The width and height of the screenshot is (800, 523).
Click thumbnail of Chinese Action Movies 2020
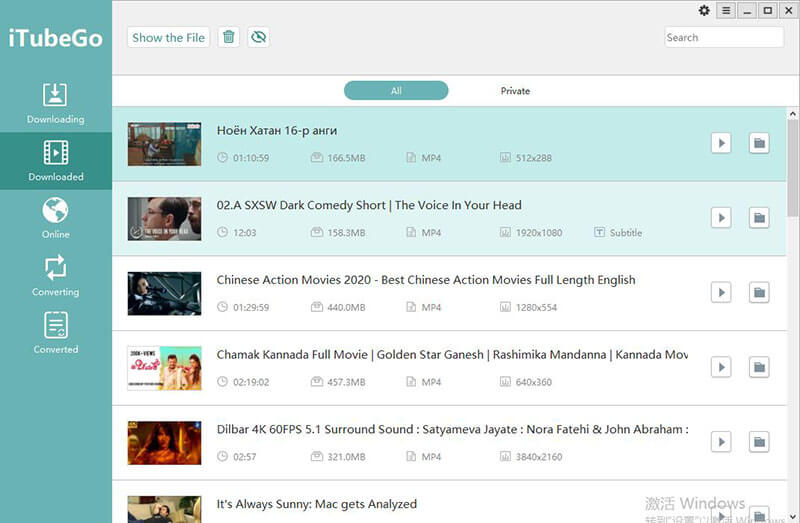(164, 293)
